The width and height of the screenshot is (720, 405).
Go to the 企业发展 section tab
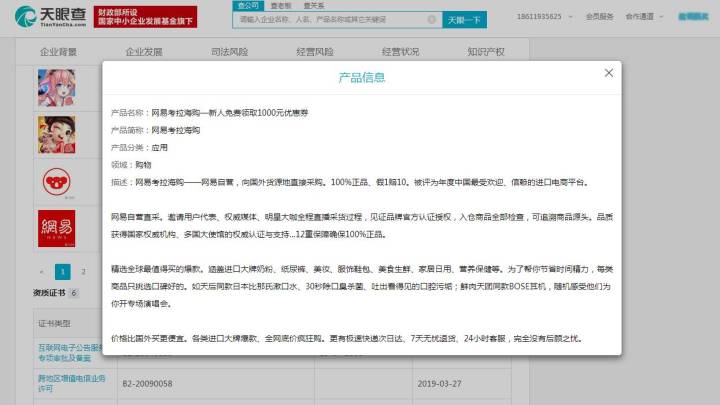coord(144,52)
